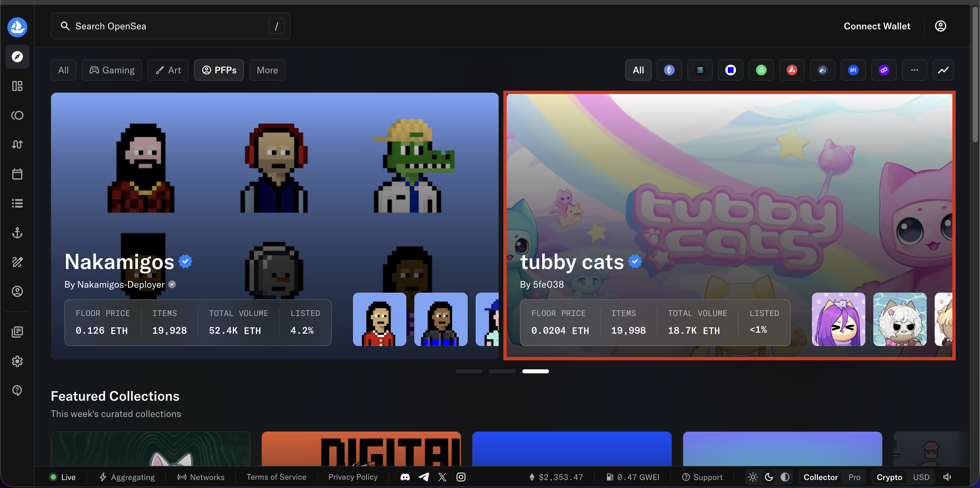Image resolution: width=980 pixels, height=488 pixels.
Task: Toggle the sound speaker icon in footer
Action: coord(947,477)
